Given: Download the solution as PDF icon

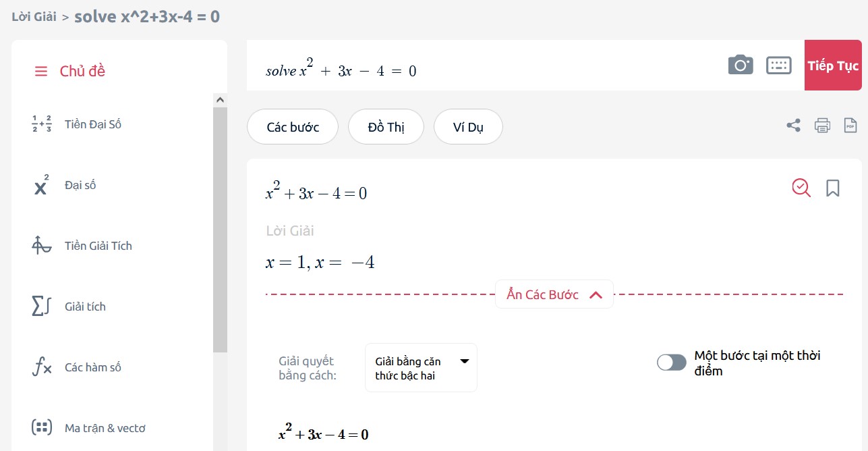Looking at the screenshot, I should 851,125.
